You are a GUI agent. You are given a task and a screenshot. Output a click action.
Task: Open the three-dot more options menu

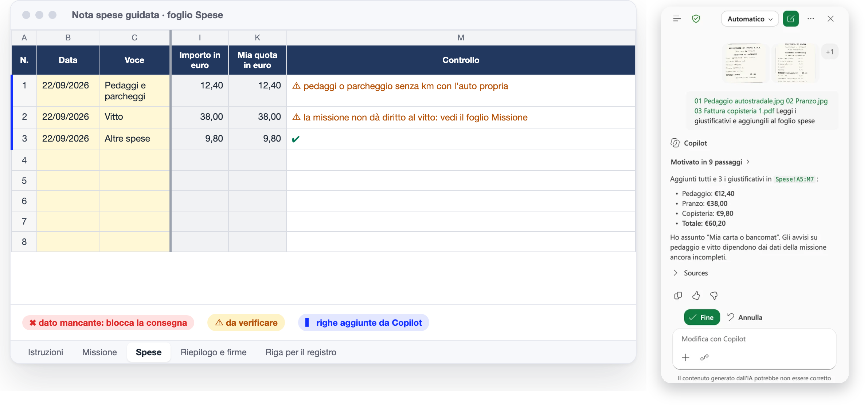tap(811, 19)
